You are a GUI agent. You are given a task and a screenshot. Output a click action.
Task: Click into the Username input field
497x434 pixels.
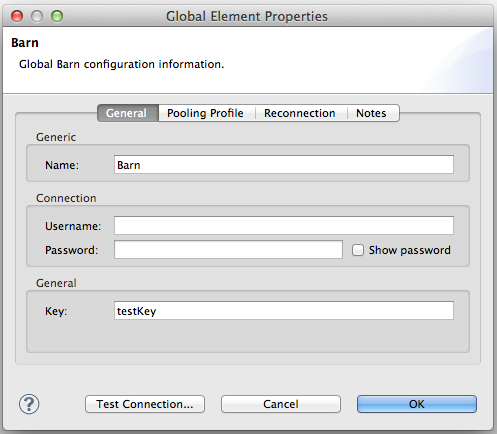284,226
